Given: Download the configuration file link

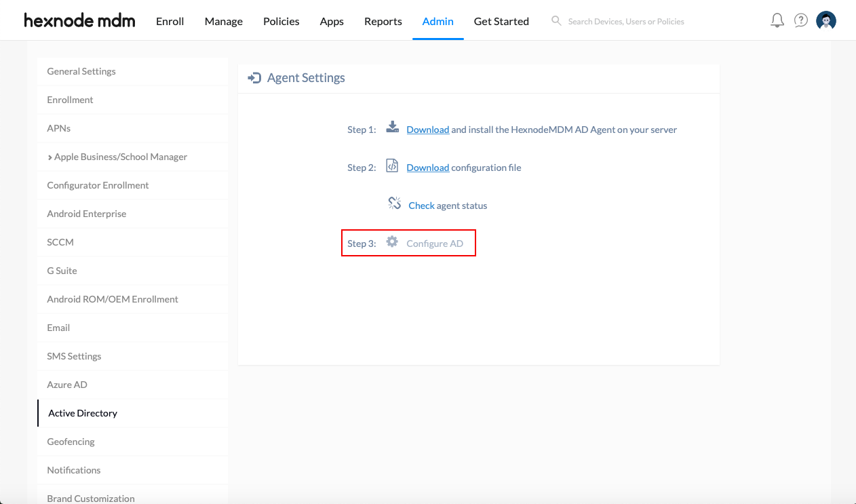Looking at the screenshot, I should pyautogui.click(x=428, y=168).
